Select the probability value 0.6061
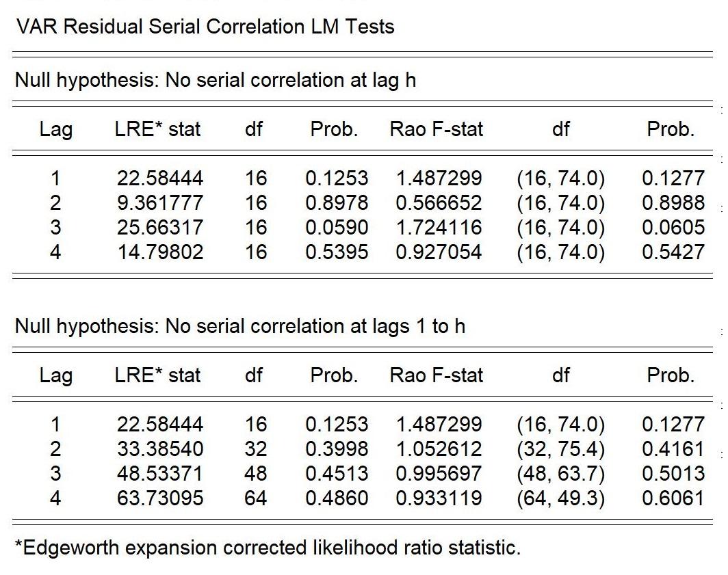Screen dimensions: 728x575 click(x=673, y=498)
